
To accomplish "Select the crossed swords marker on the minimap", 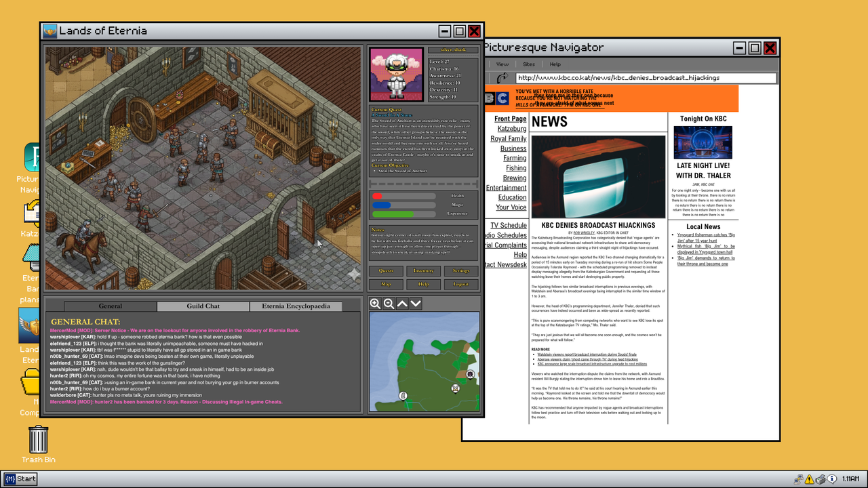I will pyautogui.click(x=456, y=388).
